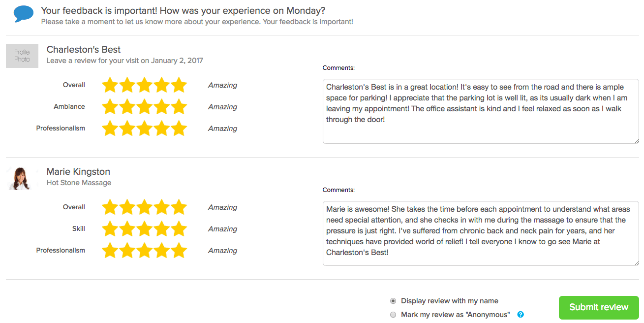Click the Amazing label beside the Ambiance rating
This screenshot has width=644, height=323.
pyautogui.click(x=222, y=107)
